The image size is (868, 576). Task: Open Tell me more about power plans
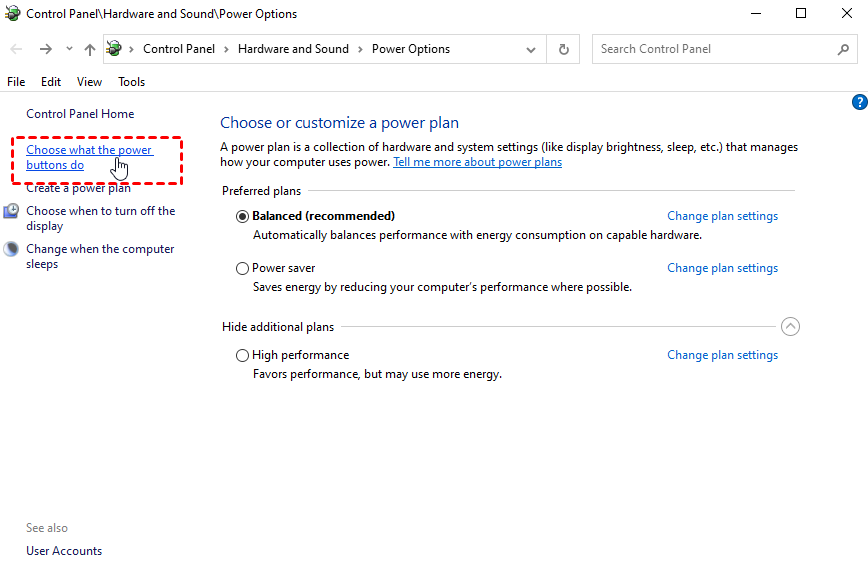tap(477, 162)
